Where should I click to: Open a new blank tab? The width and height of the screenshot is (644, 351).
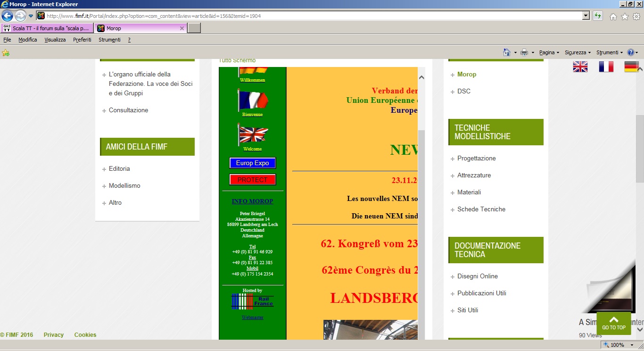point(194,28)
